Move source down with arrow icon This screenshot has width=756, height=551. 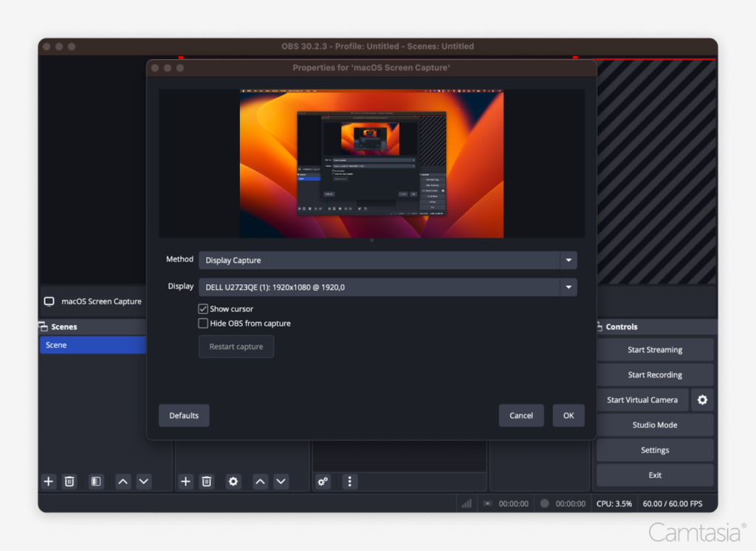pos(281,481)
